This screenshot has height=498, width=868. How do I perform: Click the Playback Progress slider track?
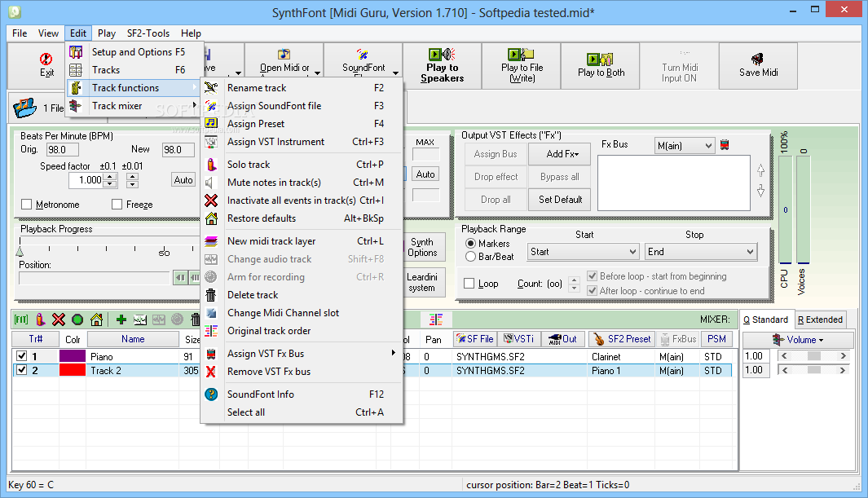coord(108,242)
